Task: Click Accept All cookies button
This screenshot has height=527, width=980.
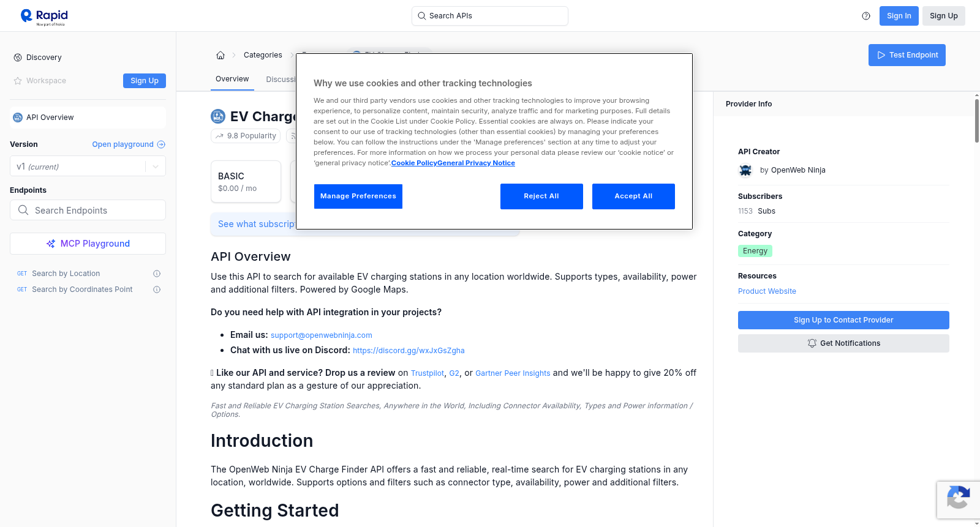Action: pyautogui.click(x=633, y=196)
